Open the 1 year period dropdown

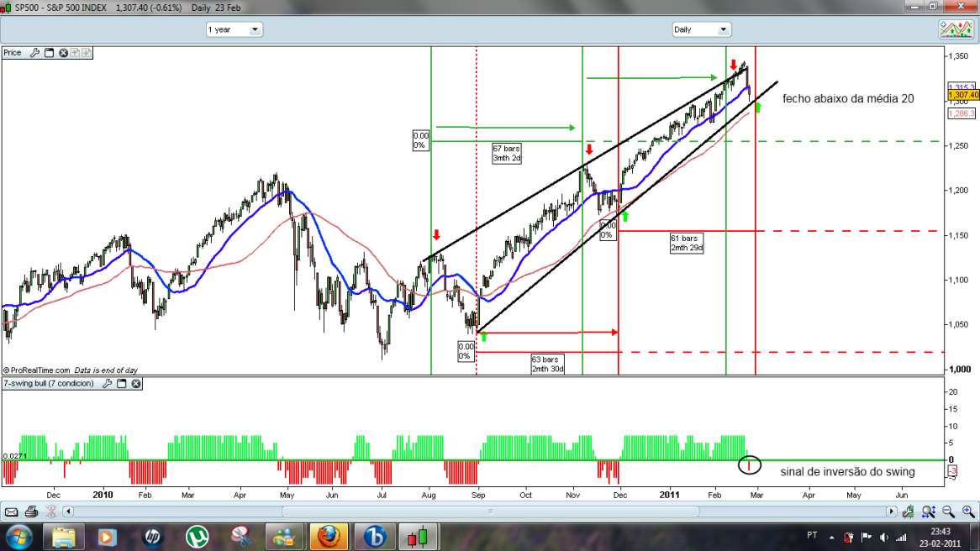point(234,29)
